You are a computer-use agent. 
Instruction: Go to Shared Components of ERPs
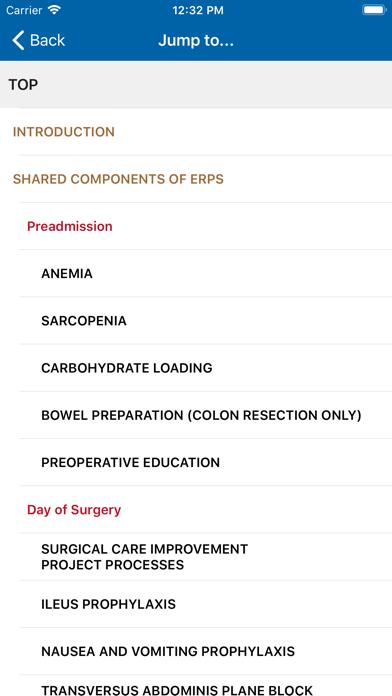(196, 179)
